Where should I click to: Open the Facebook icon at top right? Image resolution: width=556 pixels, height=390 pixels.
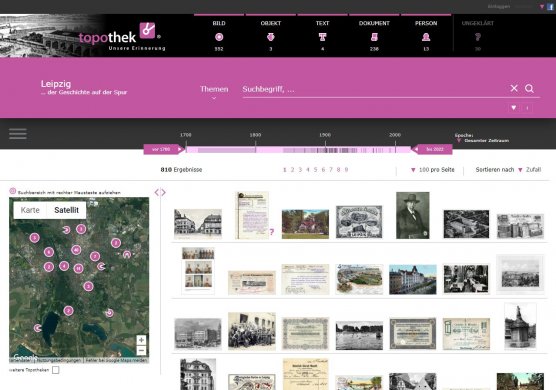coord(551,6)
